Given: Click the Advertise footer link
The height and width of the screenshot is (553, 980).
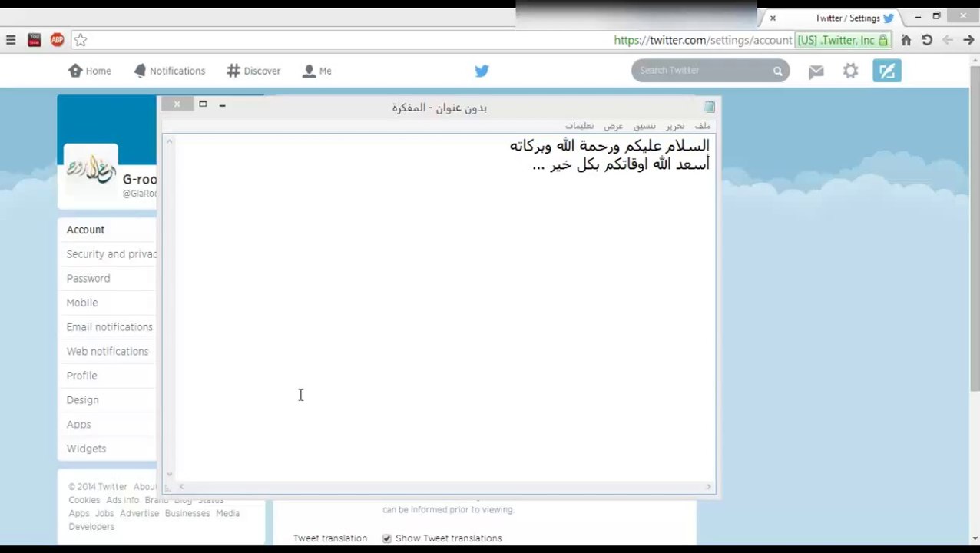Looking at the screenshot, I should pyautogui.click(x=139, y=513).
